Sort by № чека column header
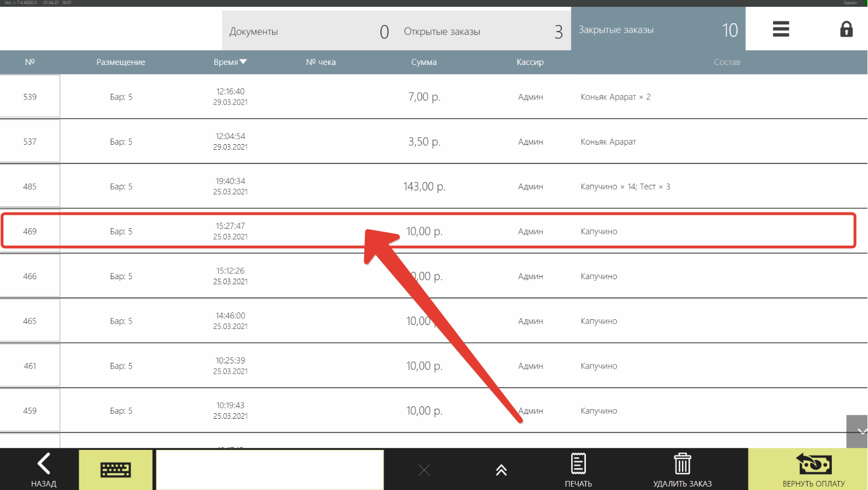This screenshot has height=490, width=868. tap(321, 62)
